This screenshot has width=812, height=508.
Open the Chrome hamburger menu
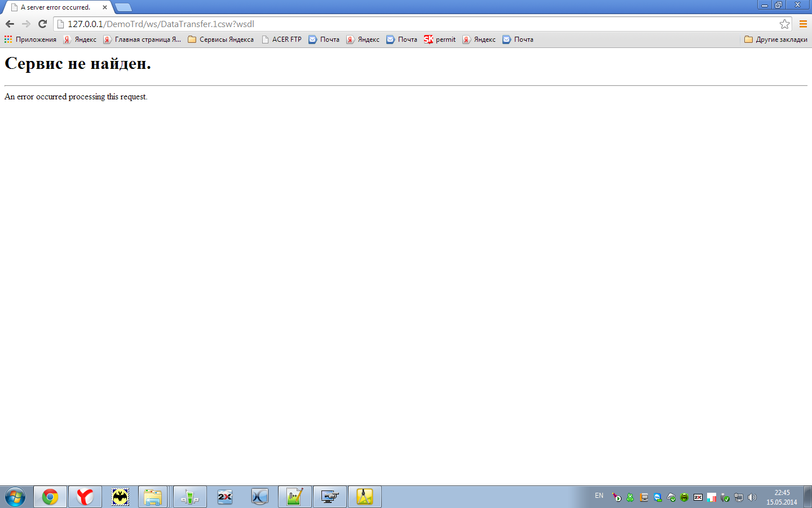coord(803,24)
